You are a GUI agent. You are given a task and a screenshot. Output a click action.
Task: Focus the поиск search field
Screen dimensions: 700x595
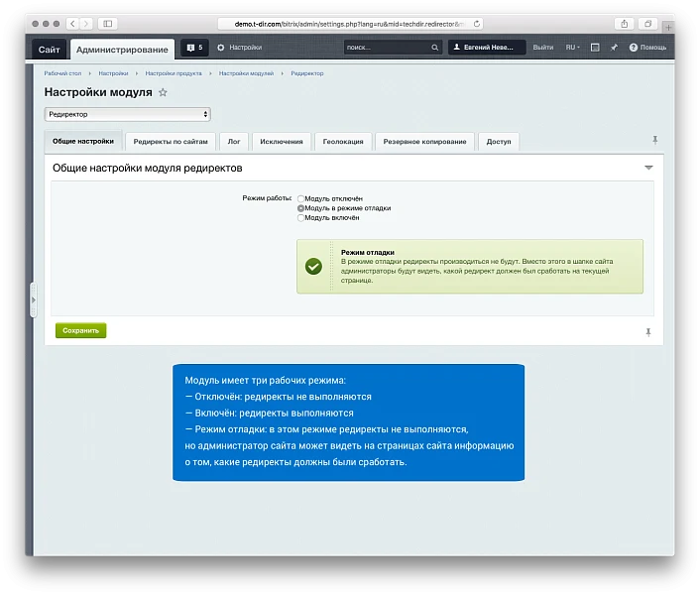tap(387, 48)
